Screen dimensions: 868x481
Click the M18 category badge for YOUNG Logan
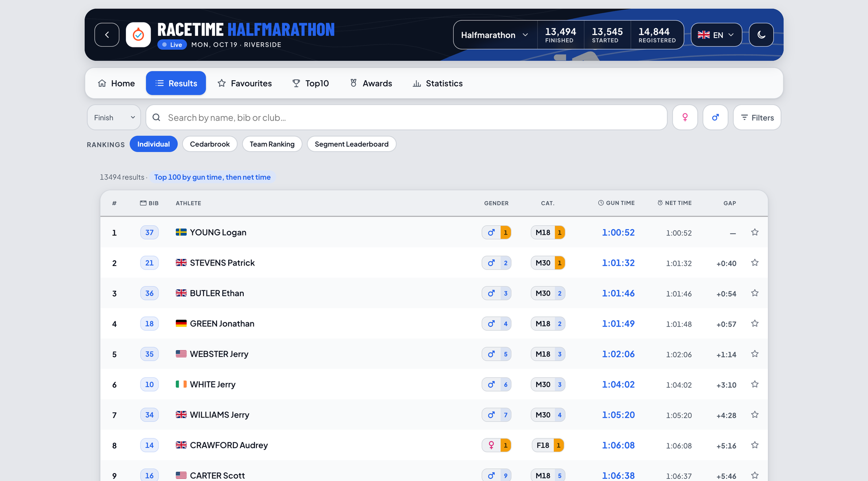[548, 232]
